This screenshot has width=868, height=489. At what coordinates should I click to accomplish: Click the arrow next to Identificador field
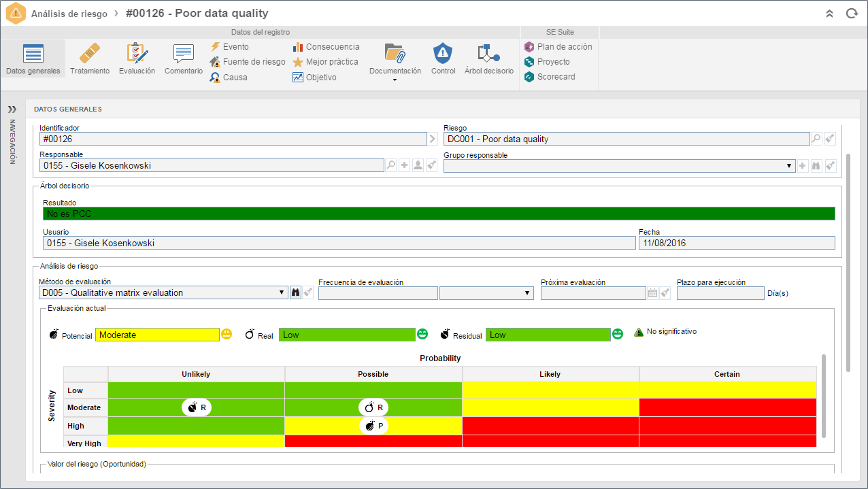pyautogui.click(x=433, y=139)
